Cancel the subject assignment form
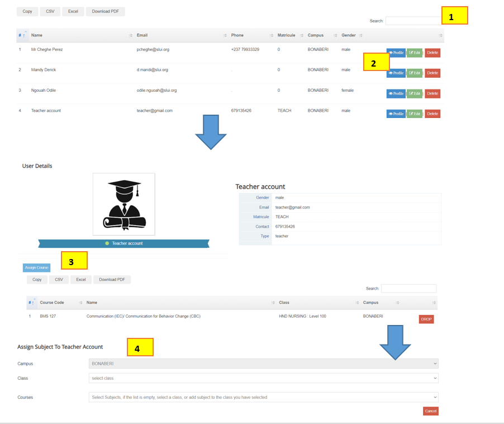The width and height of the screenshot is (504, 424). click(430, 411)
